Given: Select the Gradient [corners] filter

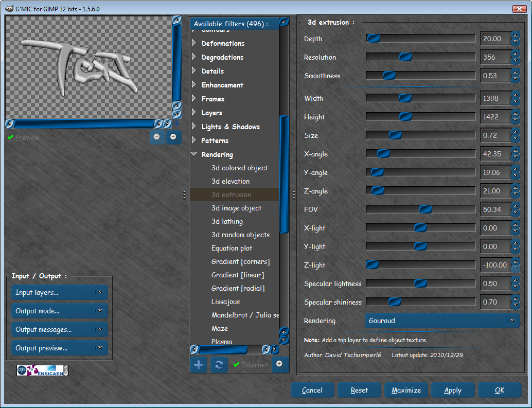Looking at the screenshot, I should pos(241,261).
